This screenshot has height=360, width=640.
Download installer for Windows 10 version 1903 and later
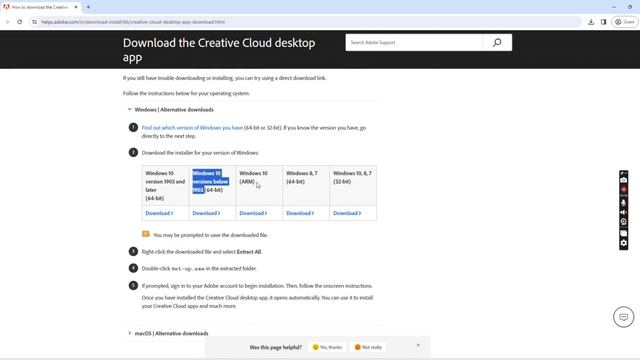159,213
